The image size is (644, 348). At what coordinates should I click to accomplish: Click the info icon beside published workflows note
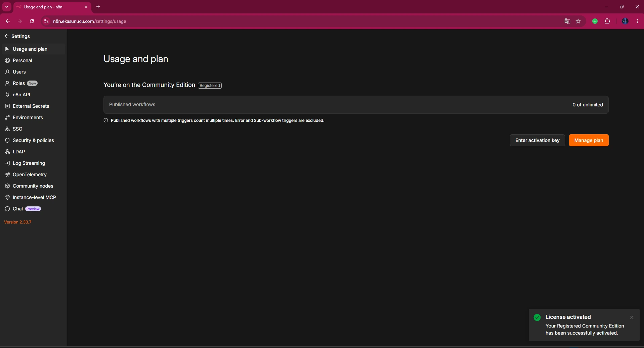point(106,120)
